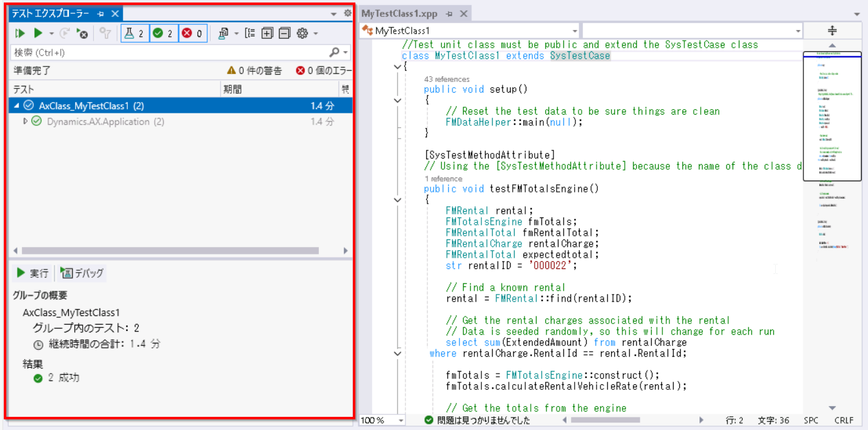Click the Group By icon
This screenshot has height=430, width=868.
click(x=249, y=33)
